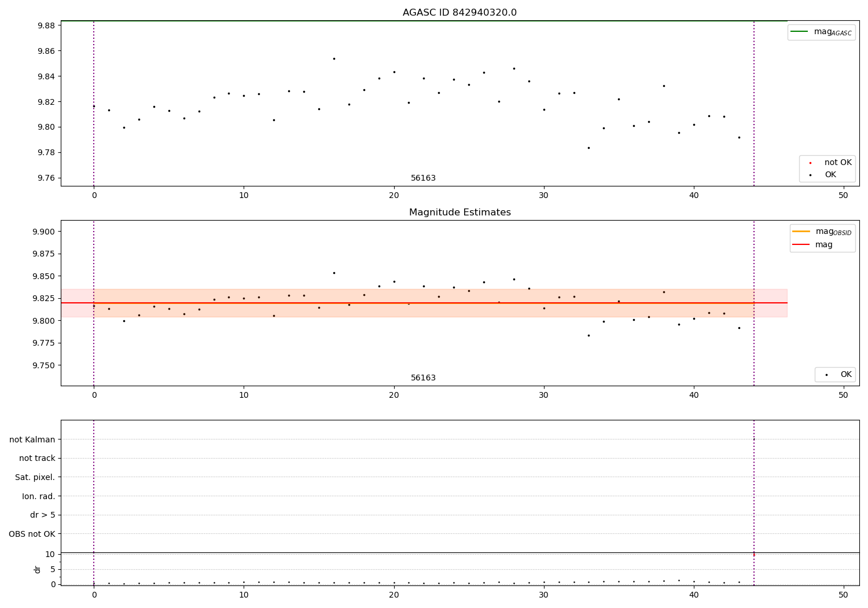
Task: Click the 9.86 y-axis tick in top plot
Action: tap(46, 51)
